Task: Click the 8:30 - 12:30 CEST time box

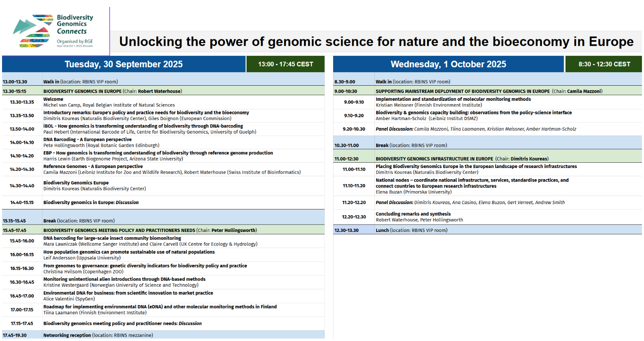Action: point(604,64)
